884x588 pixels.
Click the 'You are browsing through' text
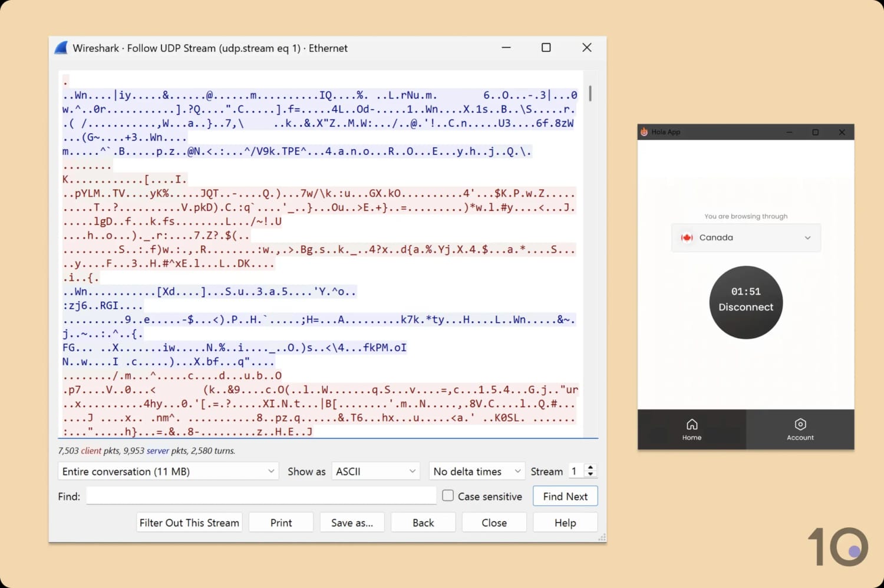pyautogui.click(x=746, y=216)
